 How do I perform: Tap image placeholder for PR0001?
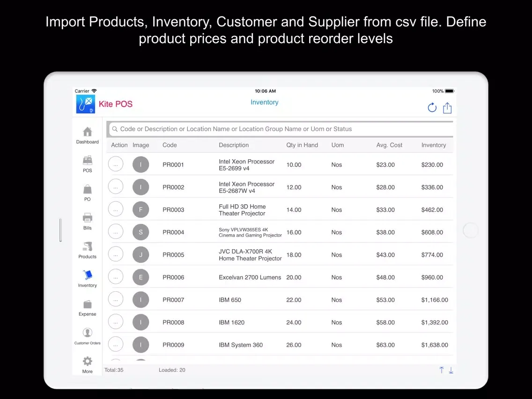tap(141, 164)
